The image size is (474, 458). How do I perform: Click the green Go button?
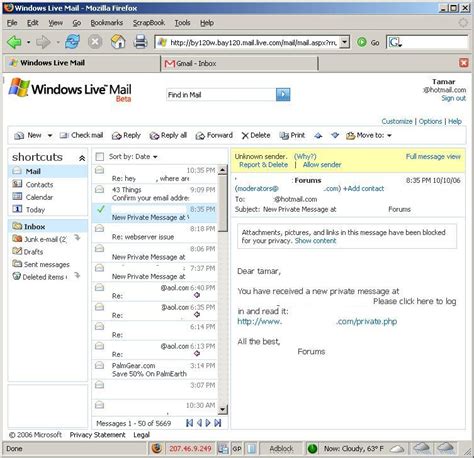tap(368, 42)
